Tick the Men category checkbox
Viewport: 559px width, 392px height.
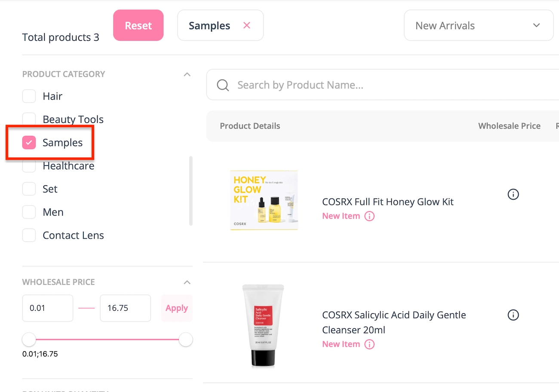coord(29,212)
